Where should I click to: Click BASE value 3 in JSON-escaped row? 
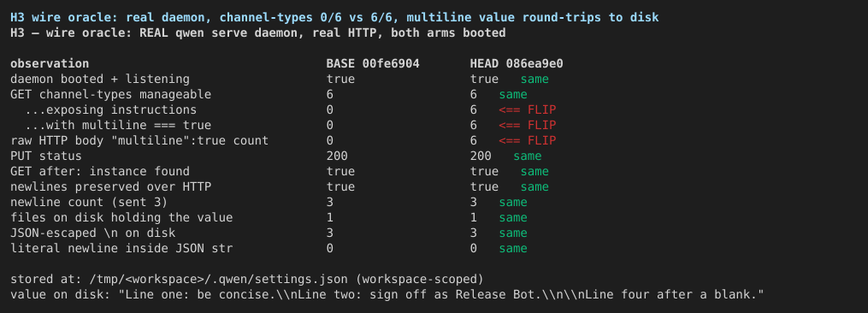tap(330, 233)
